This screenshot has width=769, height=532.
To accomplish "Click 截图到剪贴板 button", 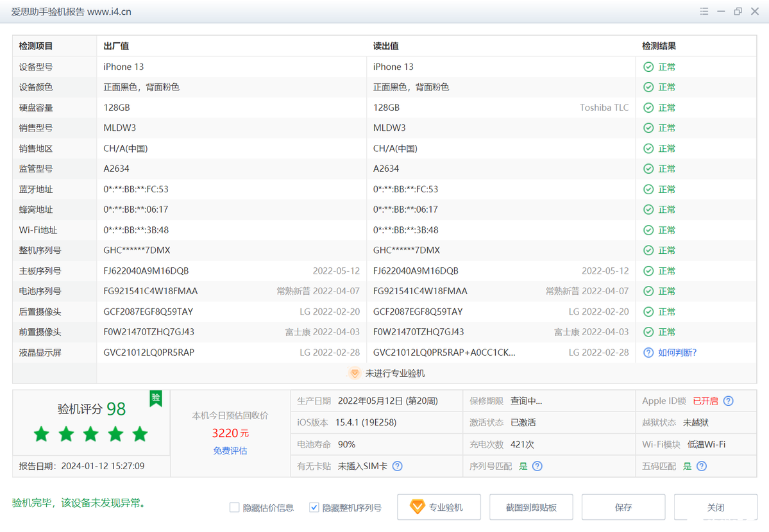I will coord(531,507).
